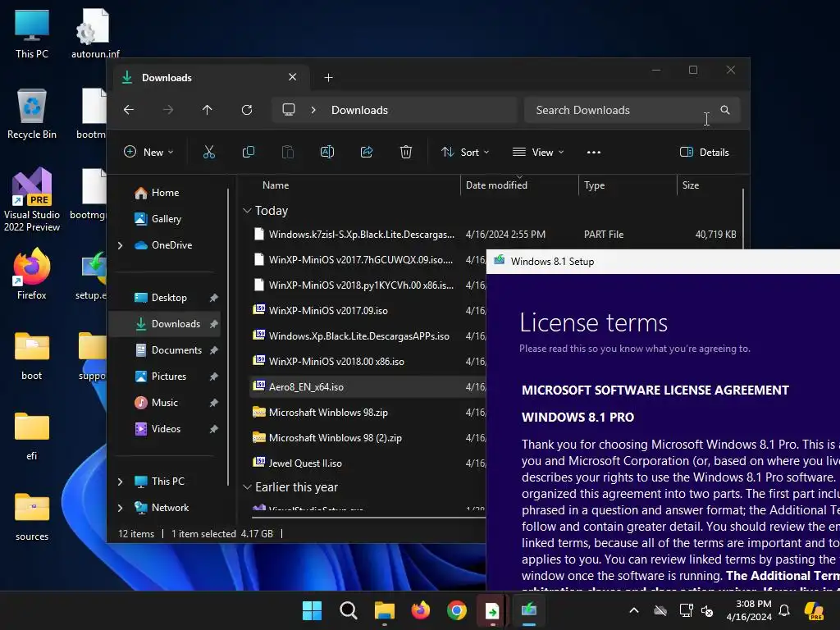This screenshot has width=840, height=630.
Task: Show hidden tray icons chevron
Action: click(634, 610)
